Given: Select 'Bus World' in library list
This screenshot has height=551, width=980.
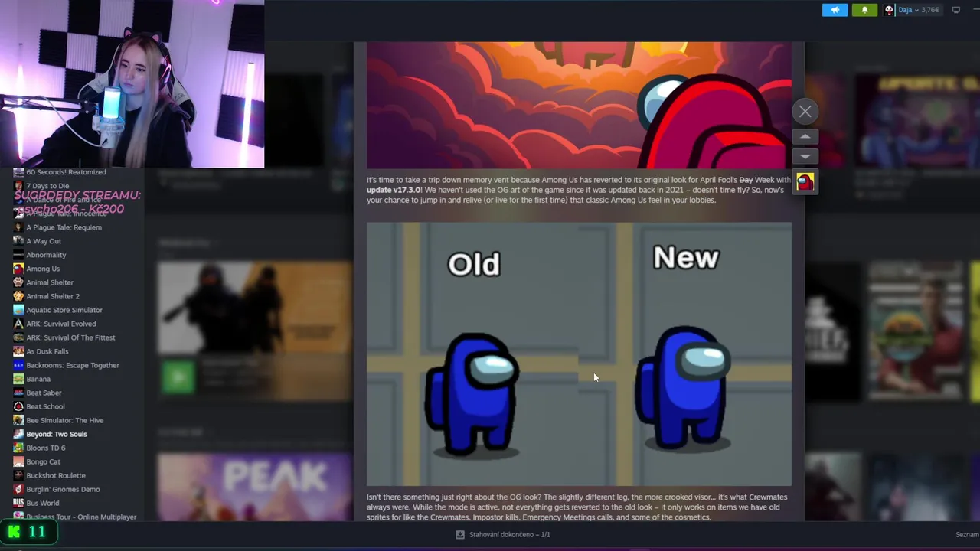Looking at the screenshot, I should pyautogui.click(x=42, y=503).
